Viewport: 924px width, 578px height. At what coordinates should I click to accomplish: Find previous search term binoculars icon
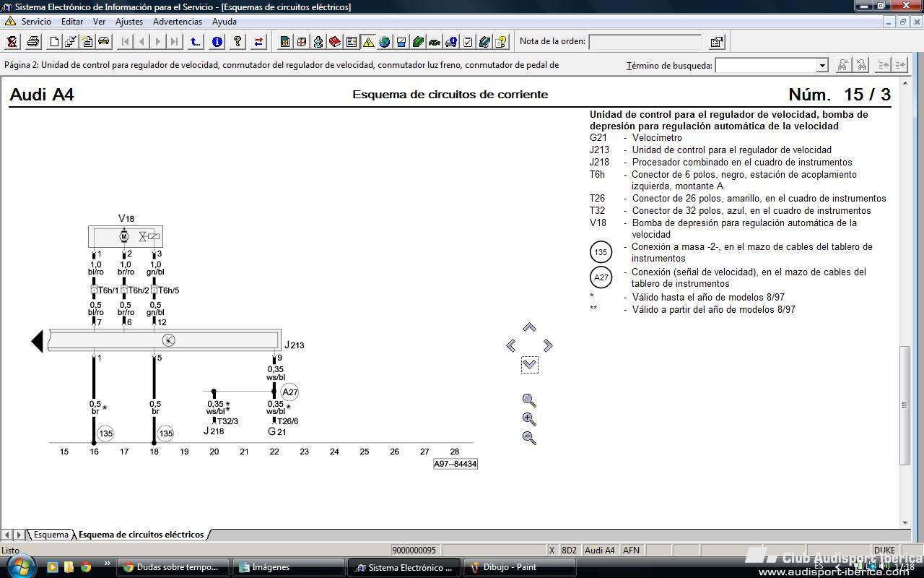click(861, 65)
